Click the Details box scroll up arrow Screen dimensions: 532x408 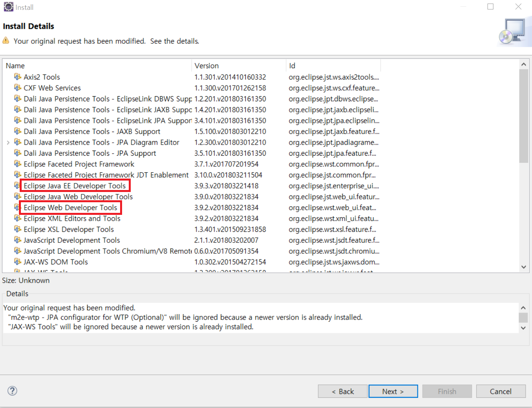(x=523, y=307)
